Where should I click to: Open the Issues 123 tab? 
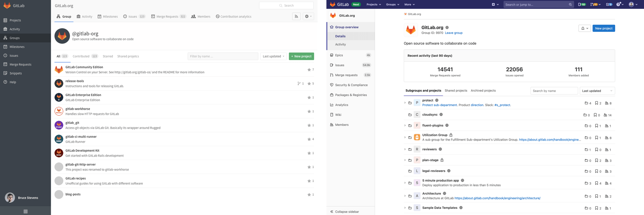point(134,17)
